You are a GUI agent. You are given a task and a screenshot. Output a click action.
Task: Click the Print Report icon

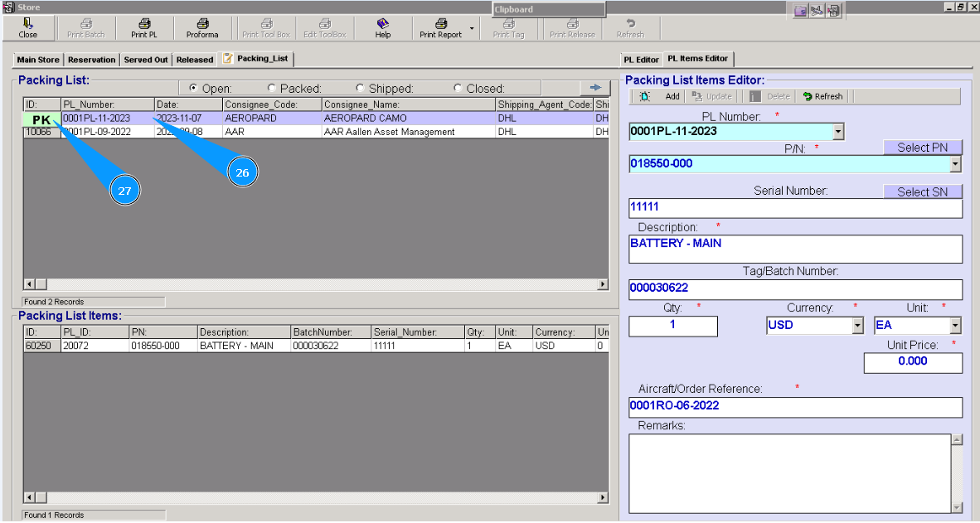click(x=440, y=23)
